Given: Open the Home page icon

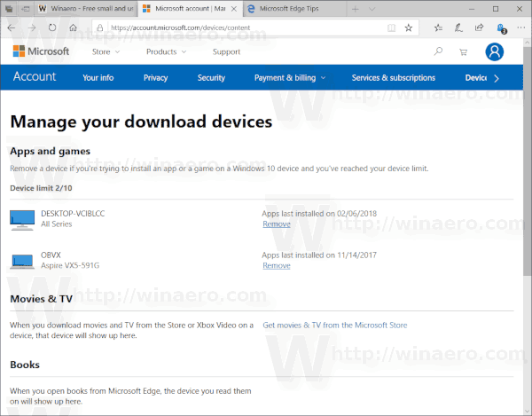Looking at the screenshot, I should pyautogui.click(x=73, y=27).
